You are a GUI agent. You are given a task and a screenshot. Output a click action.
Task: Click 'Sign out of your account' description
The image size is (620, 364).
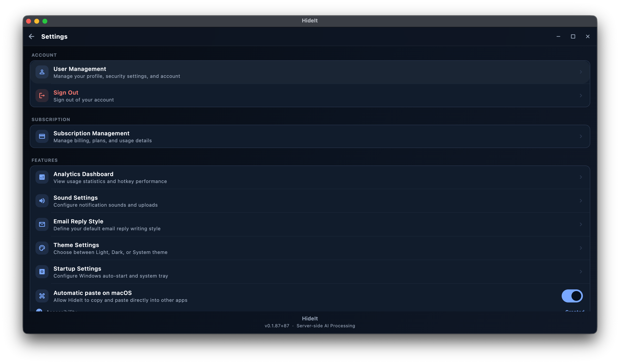(x=84, y=100)
